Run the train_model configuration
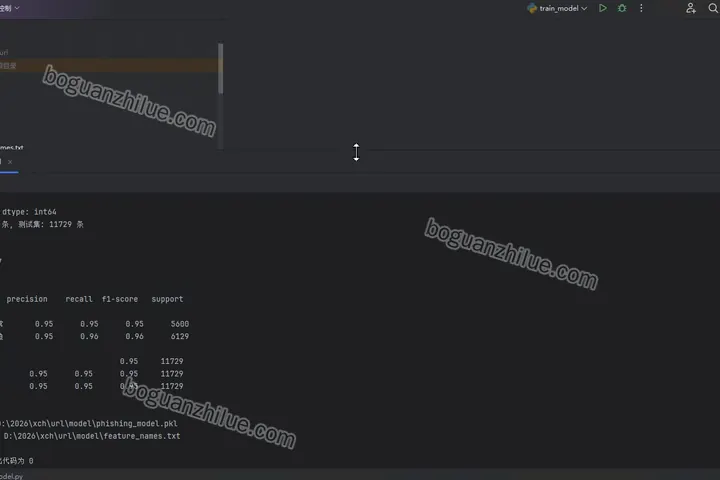Image resolution: width=720 pixels, height=480 pixels. 602,8
